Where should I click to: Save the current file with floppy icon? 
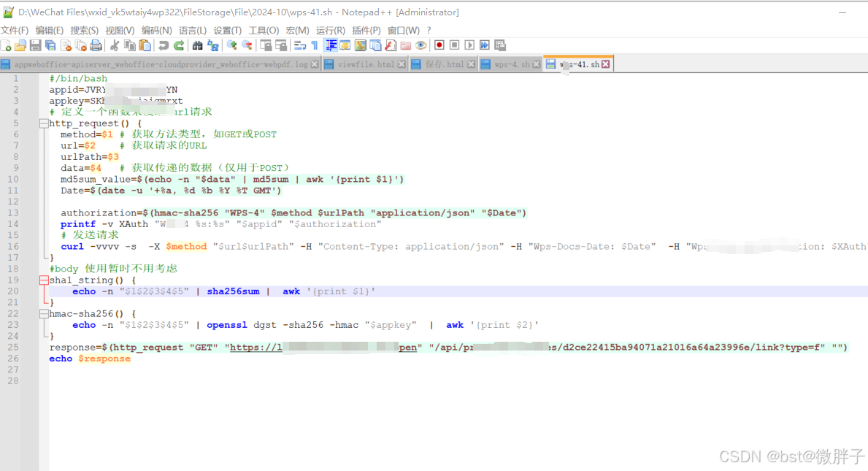click(36, 45)
